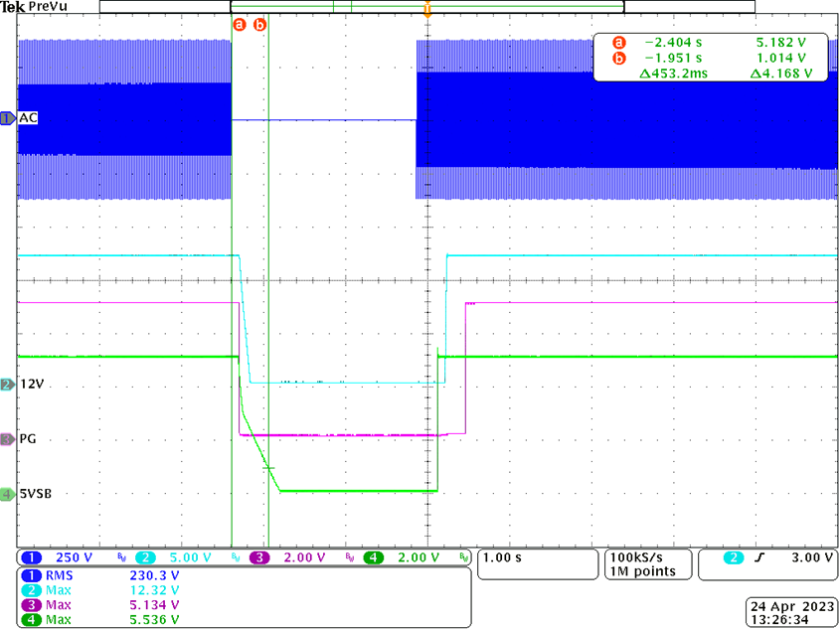Click the date 24 Apr 2023 readout

(x=793, y=607)
